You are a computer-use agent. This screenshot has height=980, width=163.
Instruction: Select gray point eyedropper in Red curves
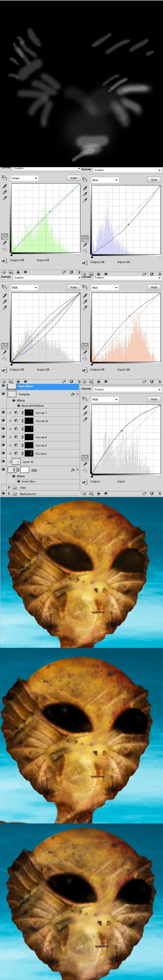85,302
